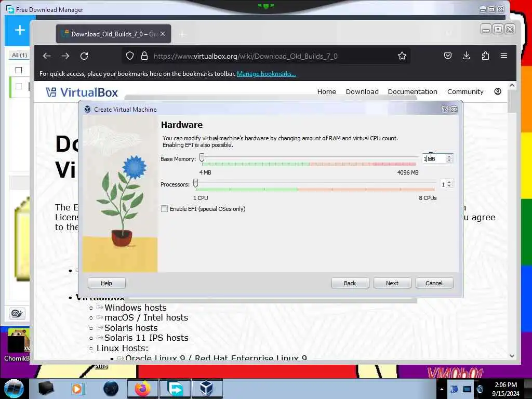Image resolution: width=532 pixels, height=399 pixels.
Task: Open the Documentation menu on VirtualBox site
Action: 413,91
